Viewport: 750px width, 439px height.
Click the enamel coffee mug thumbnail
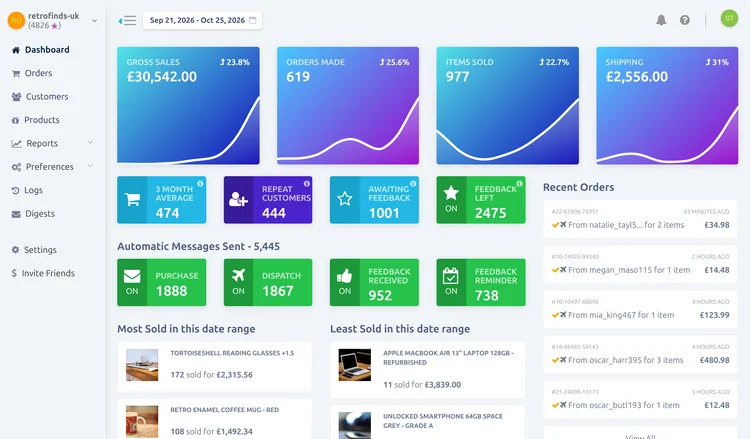pyautogui.click(x=142, y=422)
